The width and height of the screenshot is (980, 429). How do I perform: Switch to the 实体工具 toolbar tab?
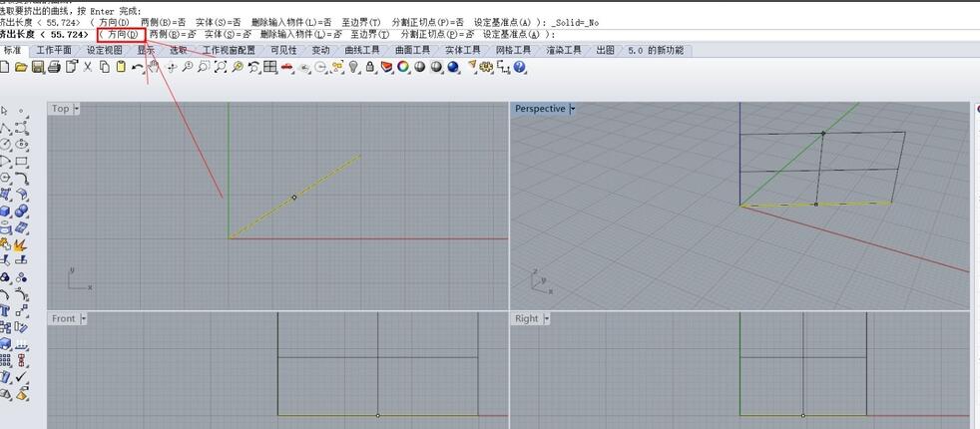coord(462,50)
